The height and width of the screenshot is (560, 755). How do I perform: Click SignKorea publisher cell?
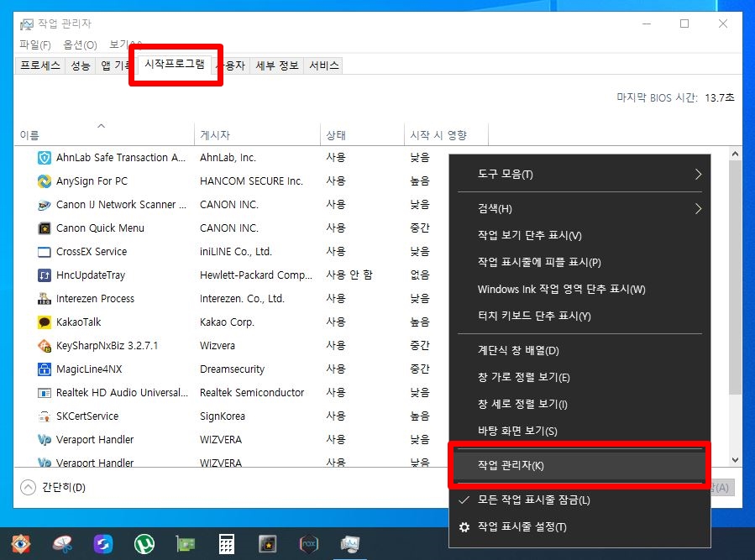pyautogui.click(x=222, y=416)
